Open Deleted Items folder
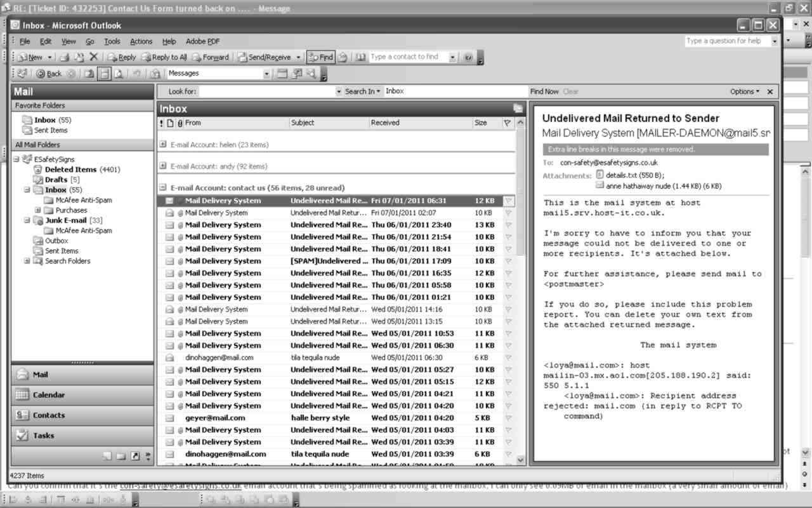 click(x=70, y=170)
